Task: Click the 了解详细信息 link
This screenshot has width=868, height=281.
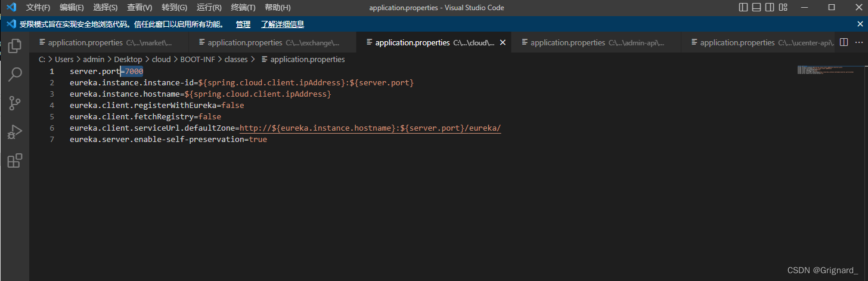Action: pos(283,24)
